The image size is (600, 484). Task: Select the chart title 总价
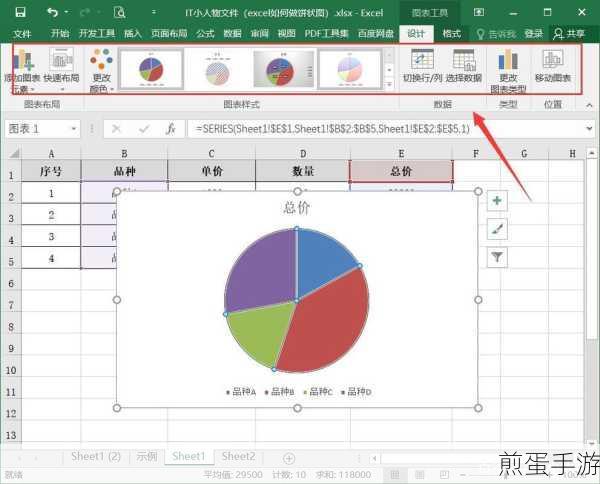(297, 208)
